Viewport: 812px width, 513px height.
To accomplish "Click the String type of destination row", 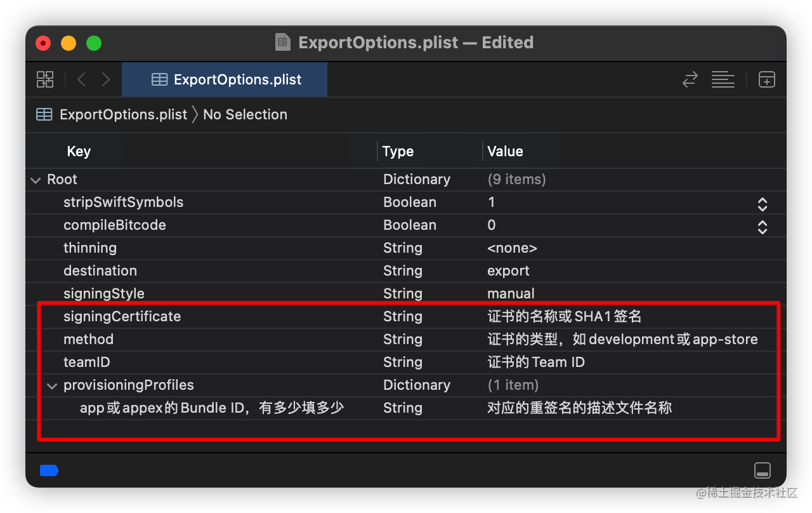I will coord(403,270).
